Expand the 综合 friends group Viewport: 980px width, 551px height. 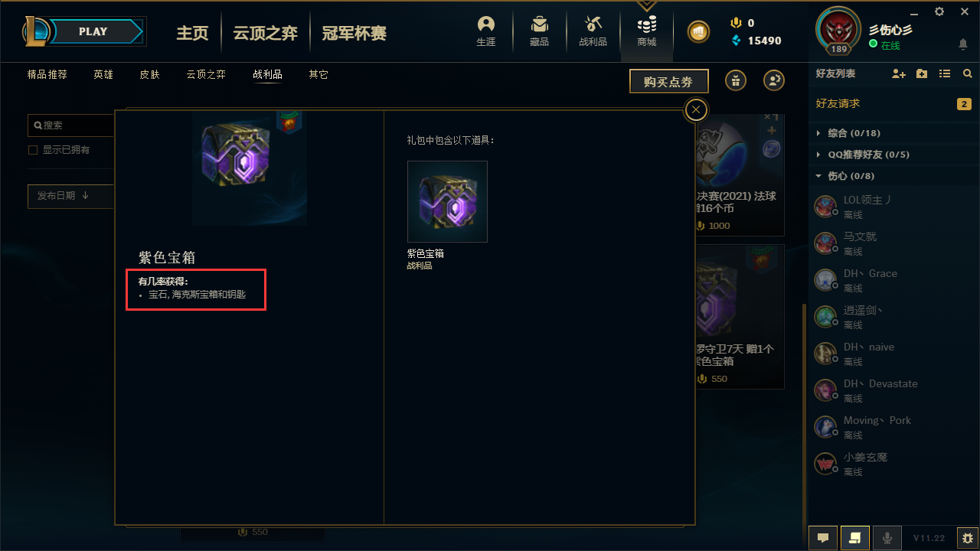[848, 133]
